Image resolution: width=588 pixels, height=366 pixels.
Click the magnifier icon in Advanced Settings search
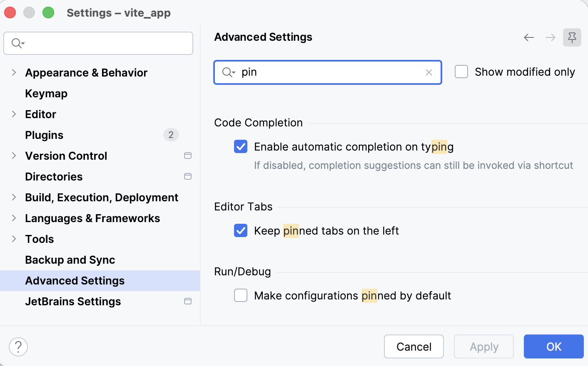pos(228,72)
